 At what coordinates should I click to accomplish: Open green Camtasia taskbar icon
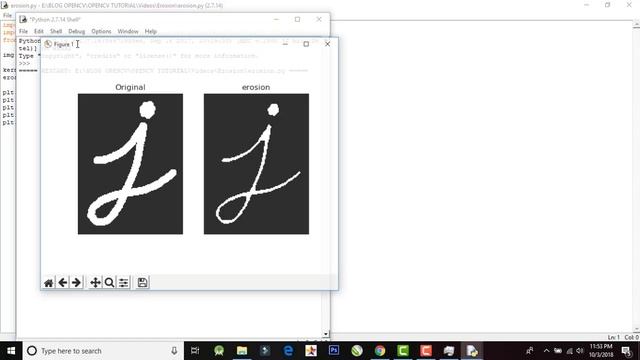click(403, 351)
